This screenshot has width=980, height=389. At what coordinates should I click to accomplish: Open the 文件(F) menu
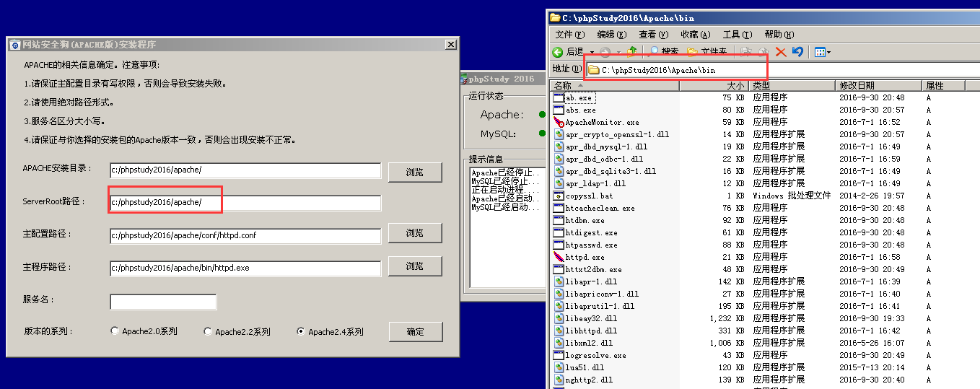[x=569, y=35]
